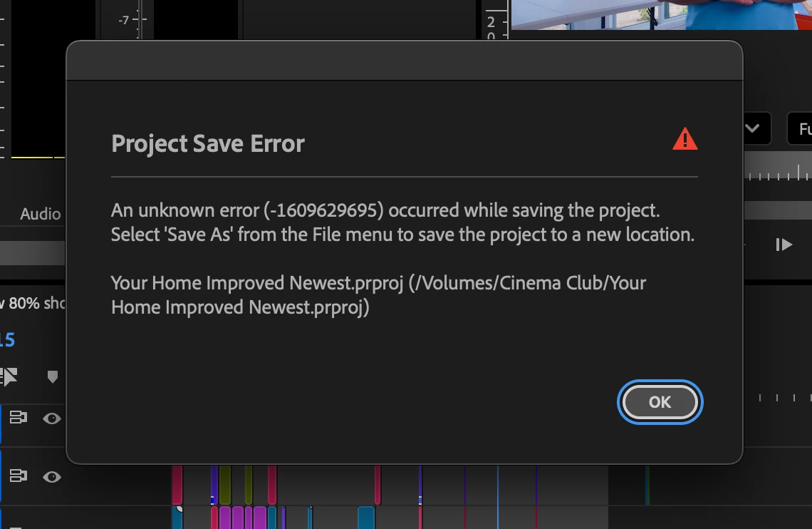The height and width of the screenshot is (529, 812).
Task: Click the red warning triangle icon
Action: [x=685, y=139]
